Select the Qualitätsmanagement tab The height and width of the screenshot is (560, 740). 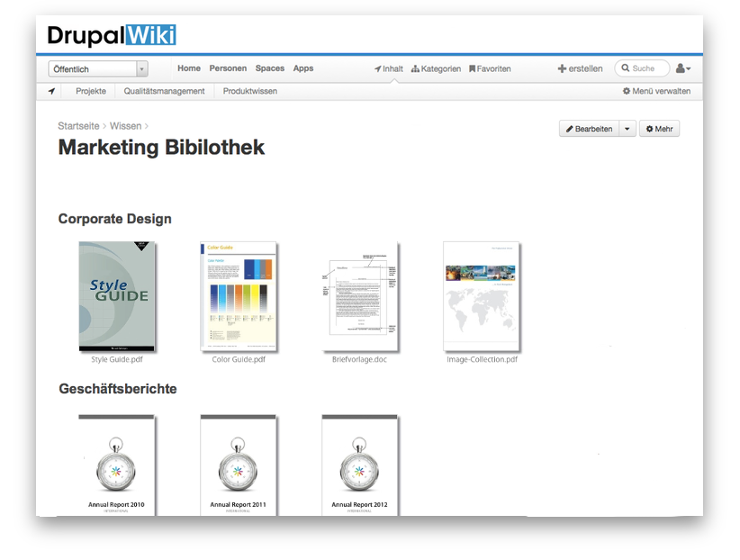click(165, 91)
